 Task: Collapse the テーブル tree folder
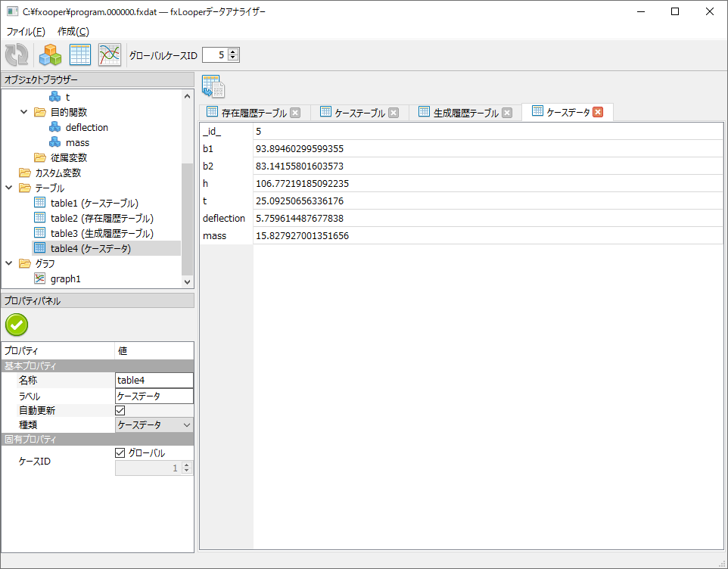pos(8,188)
